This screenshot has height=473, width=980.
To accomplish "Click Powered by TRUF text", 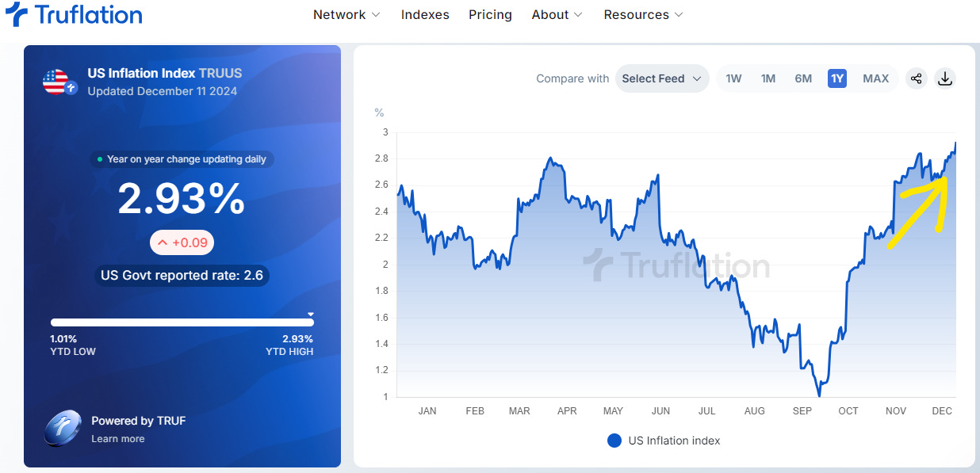I will (139, 421).
